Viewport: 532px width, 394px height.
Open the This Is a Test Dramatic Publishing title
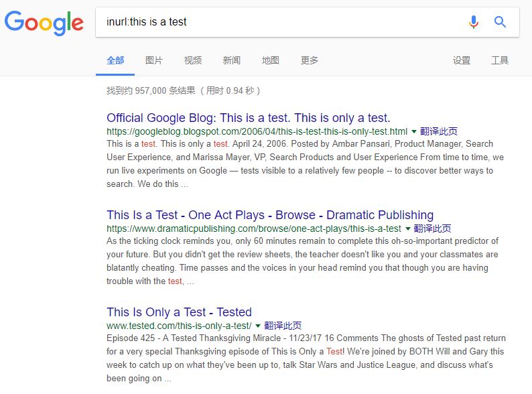pos(270,215)
